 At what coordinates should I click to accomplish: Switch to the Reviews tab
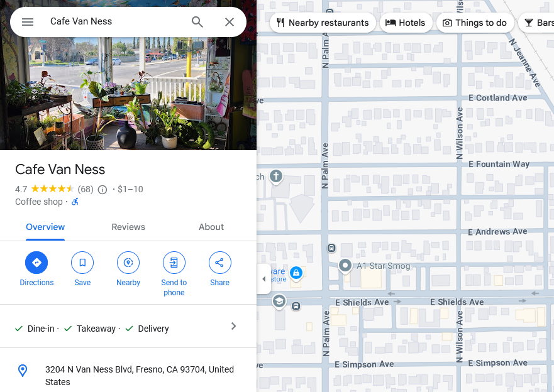click(128, 227)
